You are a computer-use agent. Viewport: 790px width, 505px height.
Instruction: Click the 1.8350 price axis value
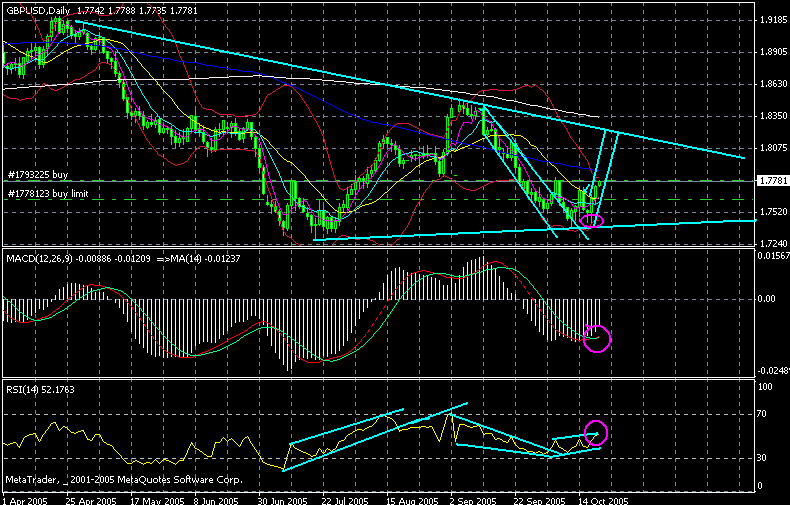pos(773,116)
